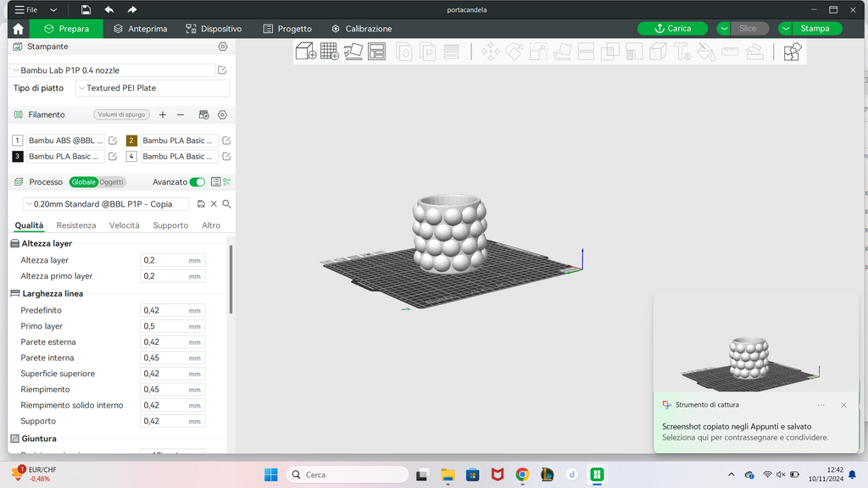Open the Anteprima tab
The height and width of the screenshot is (488, 868).
(x=140, y=29)
